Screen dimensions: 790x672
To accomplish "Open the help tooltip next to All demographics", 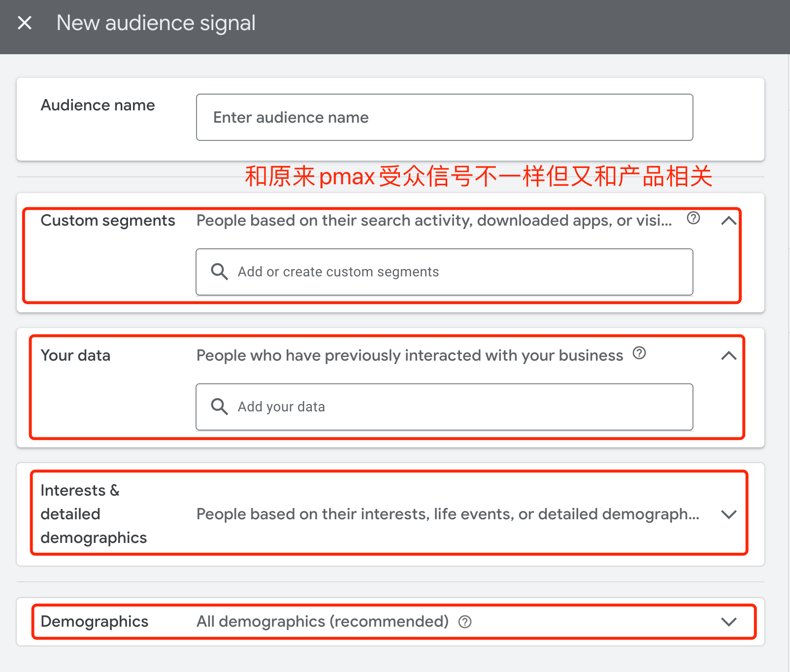I will click(464, 622).
